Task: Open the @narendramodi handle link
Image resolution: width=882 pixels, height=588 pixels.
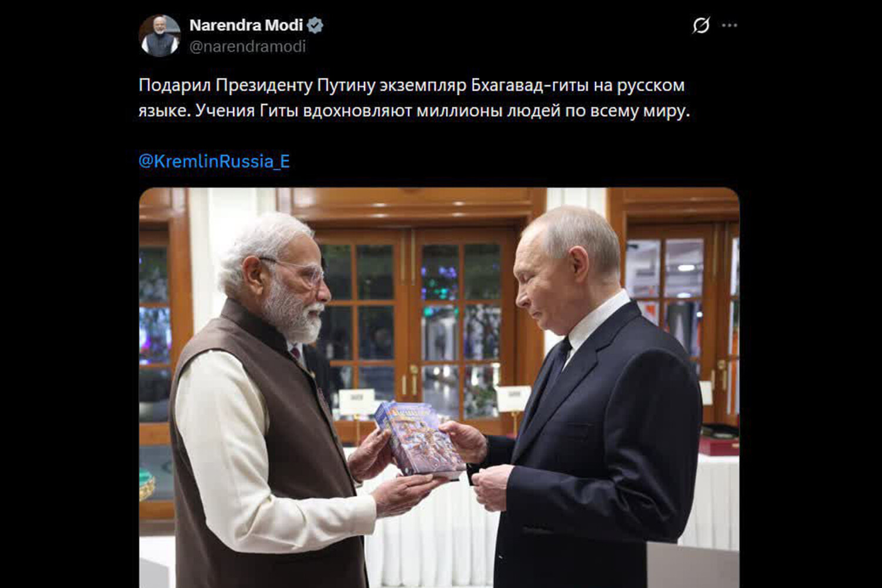Action: 248,46
